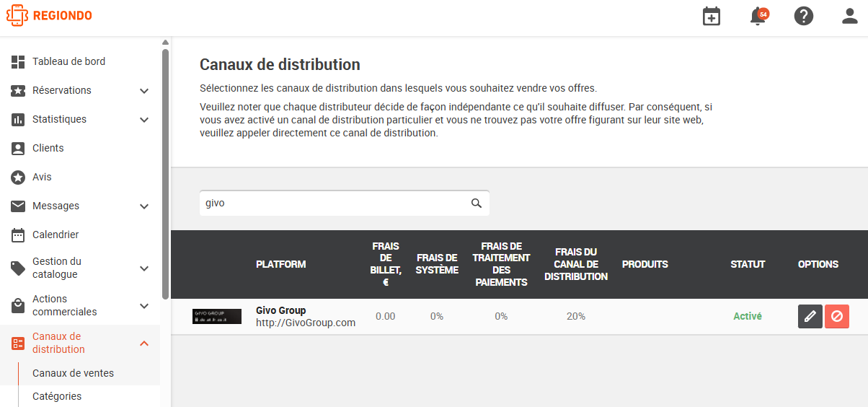The image size is (868, 407).
Task: Click the Canaux de distribution page heading
Action: coord(280,64)
